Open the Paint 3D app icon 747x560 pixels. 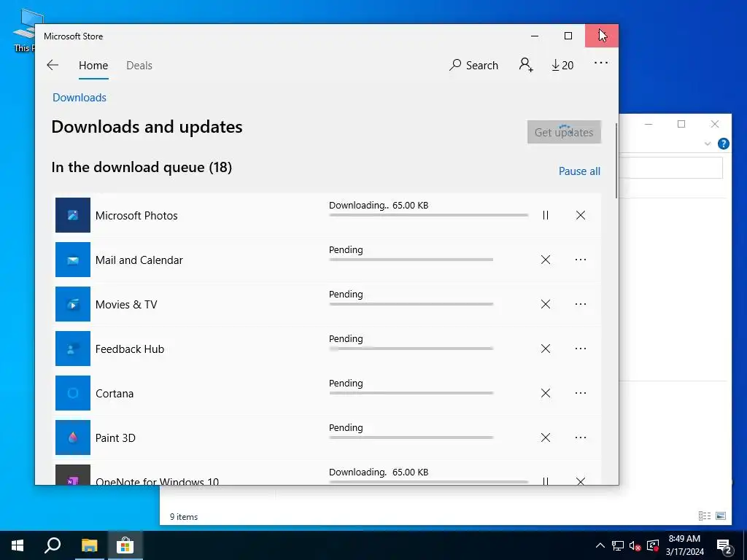point(73,437)
